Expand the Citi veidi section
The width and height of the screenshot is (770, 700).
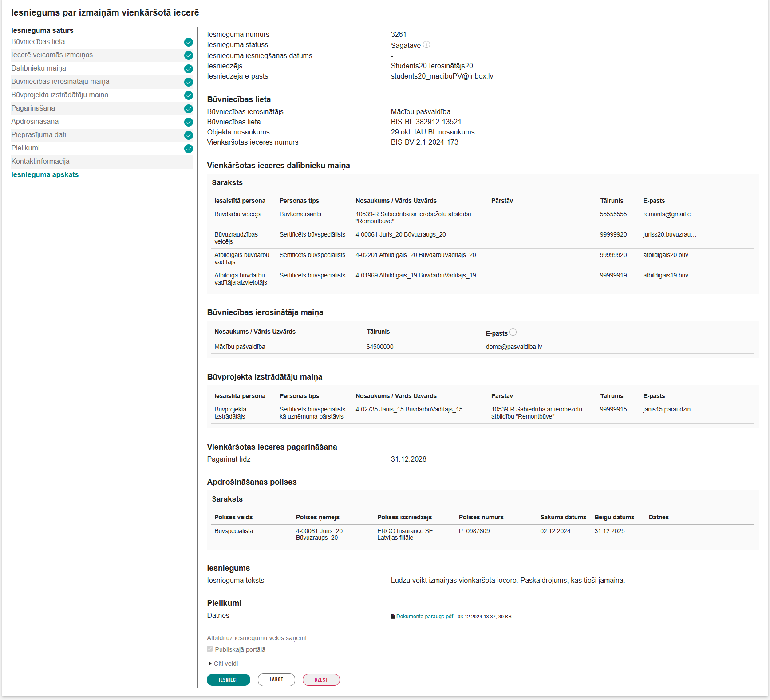coord(224,664)
